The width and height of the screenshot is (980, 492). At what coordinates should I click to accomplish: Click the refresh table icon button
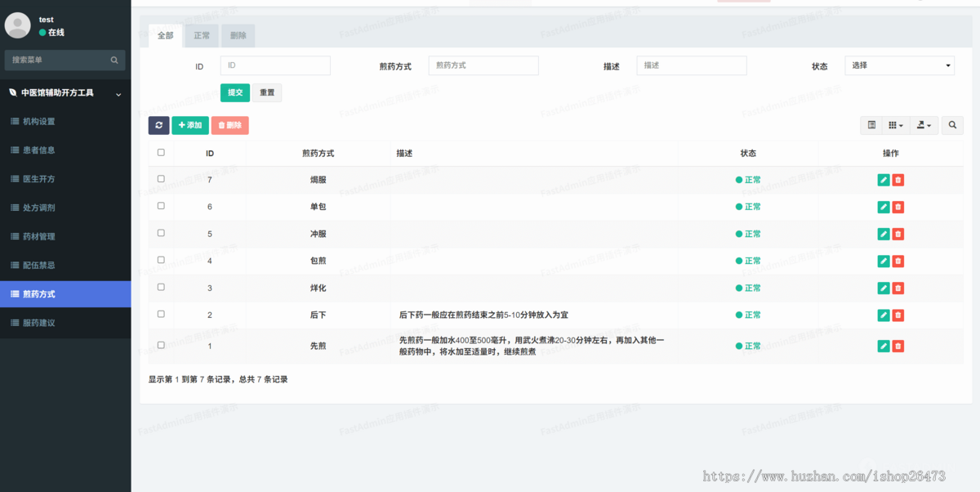click(158, 125)
